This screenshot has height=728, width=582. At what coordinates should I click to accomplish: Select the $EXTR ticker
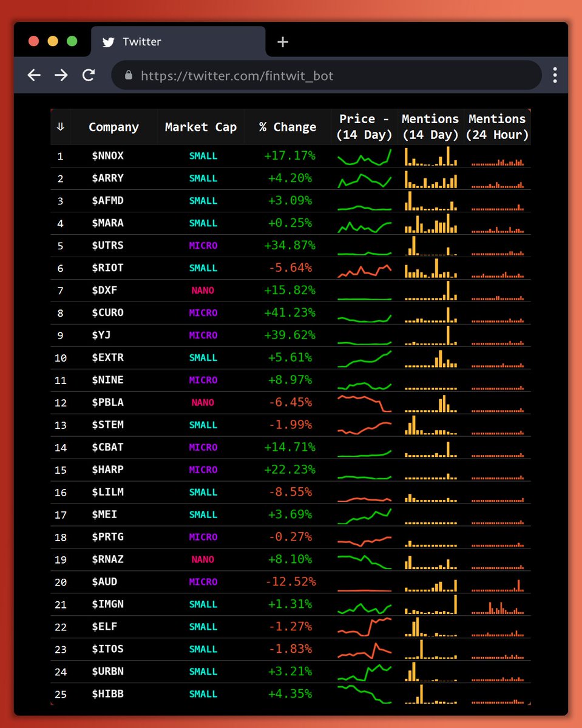point(108,358)
